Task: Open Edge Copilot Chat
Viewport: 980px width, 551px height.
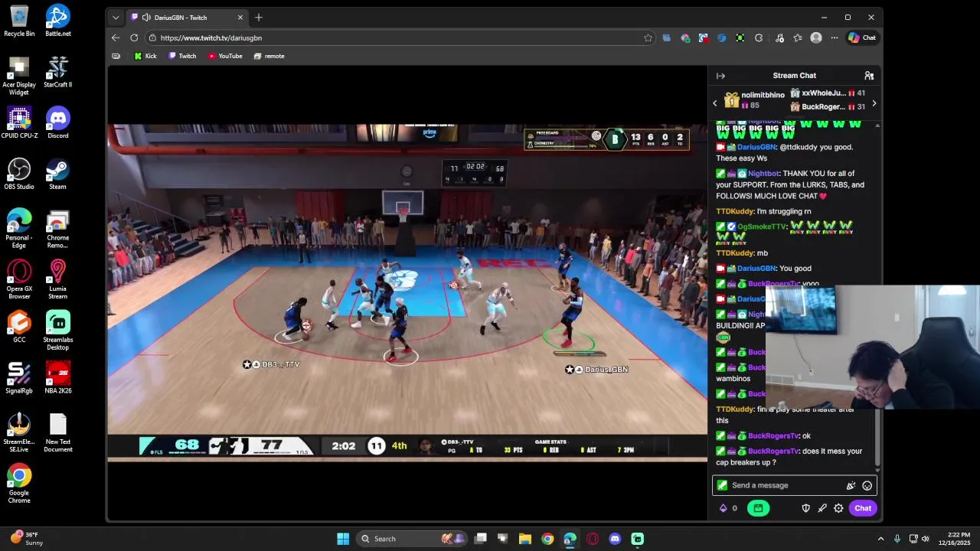Action: (862, 37)
